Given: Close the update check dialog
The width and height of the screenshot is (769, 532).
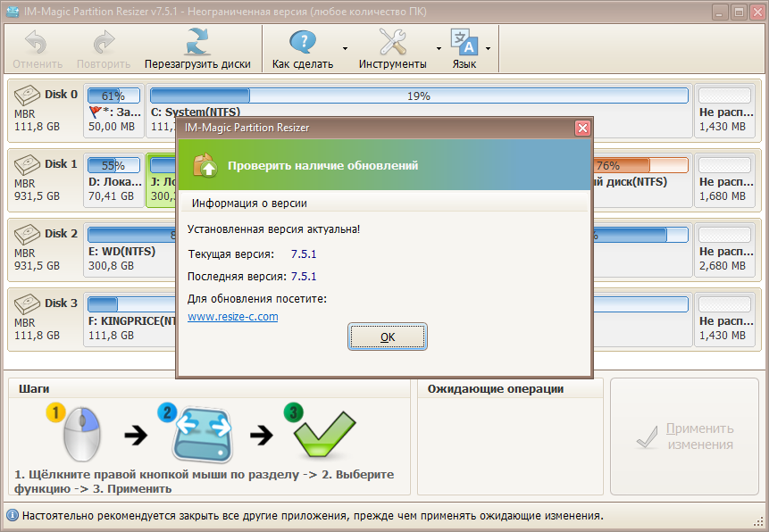Looking at the screenshot, I should click(x=582, y=128).
